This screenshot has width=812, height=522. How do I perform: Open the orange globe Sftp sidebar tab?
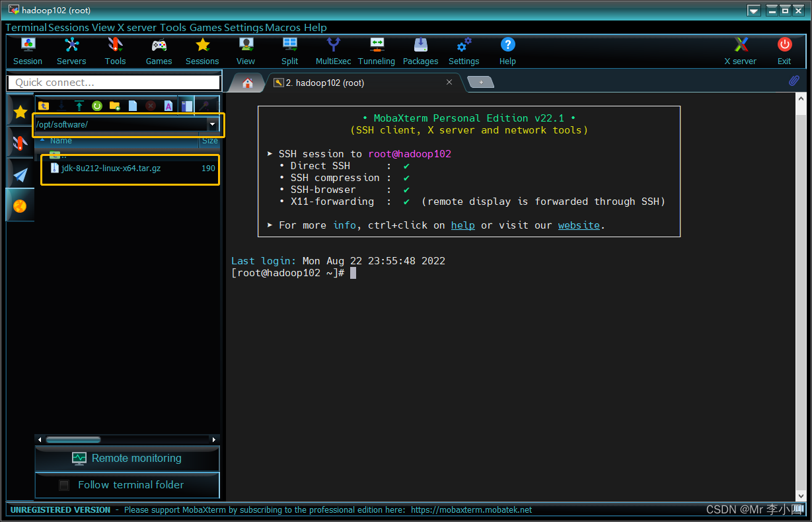(20, 205)
